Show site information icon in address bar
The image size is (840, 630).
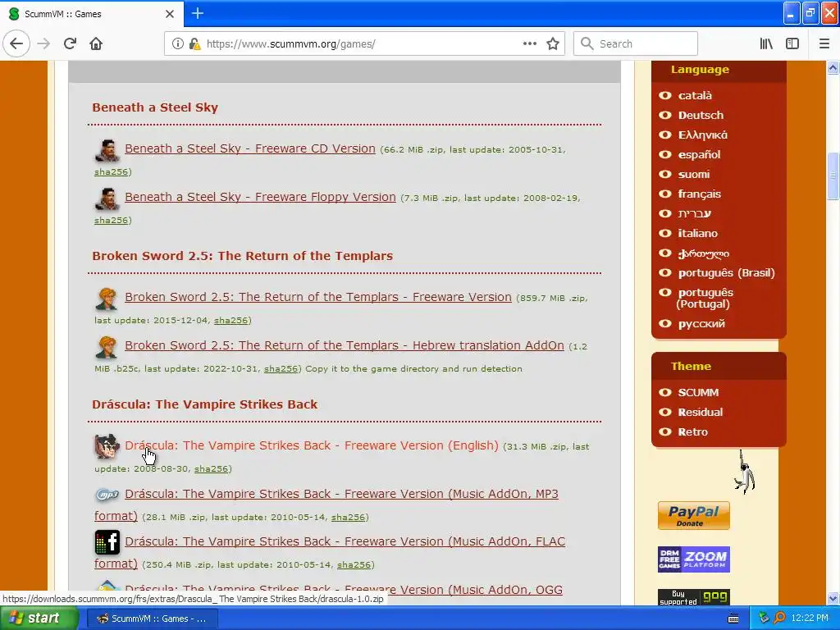177,43
